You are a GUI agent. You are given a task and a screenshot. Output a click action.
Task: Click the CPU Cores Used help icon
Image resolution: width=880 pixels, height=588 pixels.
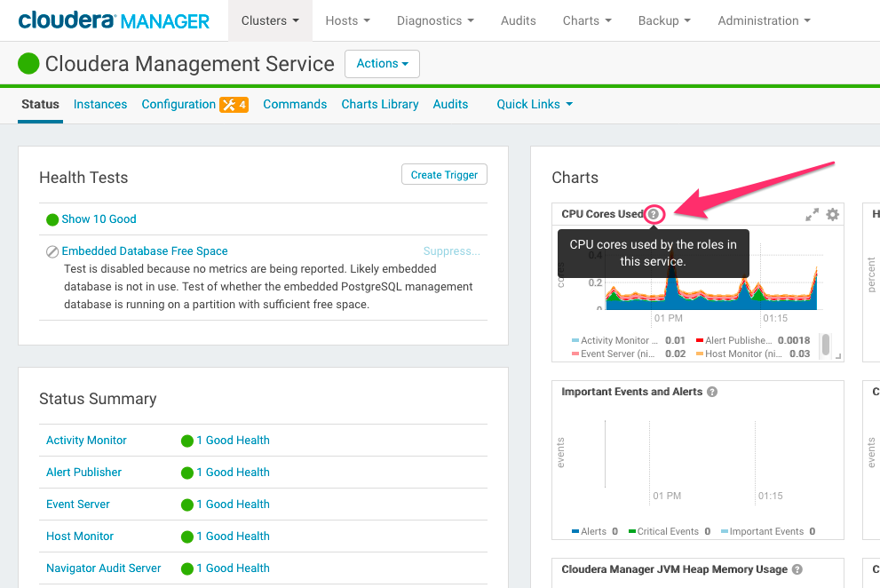654,214
